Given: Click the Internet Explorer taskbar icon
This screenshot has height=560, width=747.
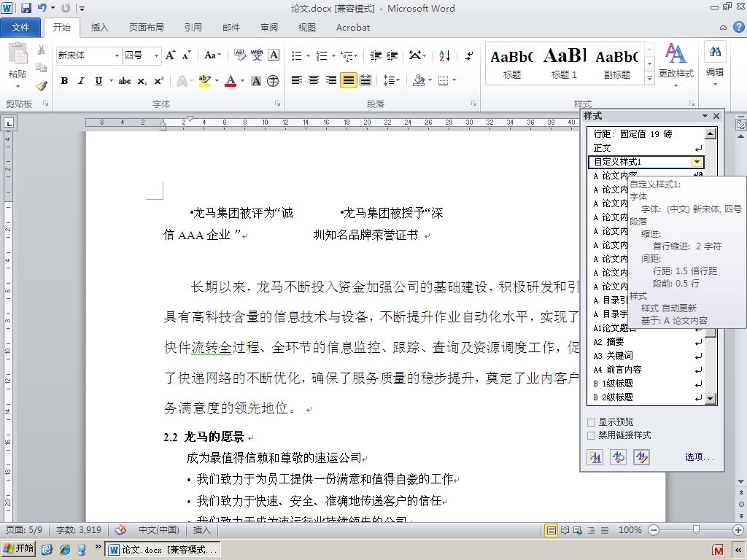Looking at the screenshot, I should pos(65,550).
